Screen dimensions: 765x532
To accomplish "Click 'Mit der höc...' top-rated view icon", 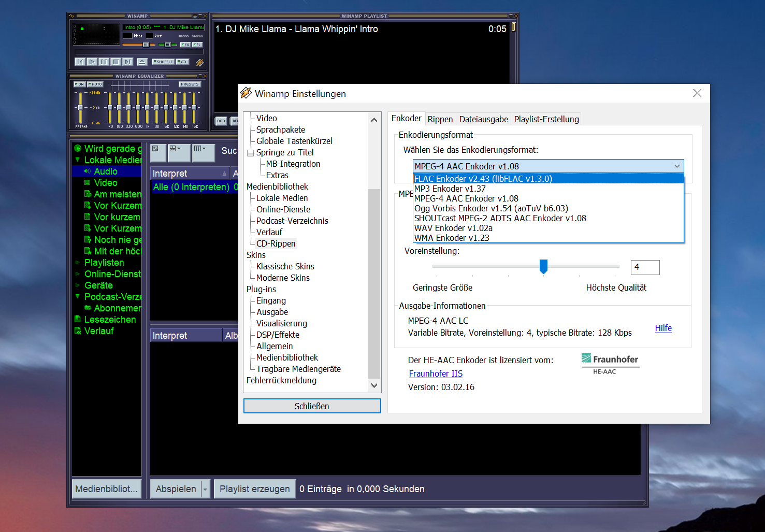I will point(88,251).
